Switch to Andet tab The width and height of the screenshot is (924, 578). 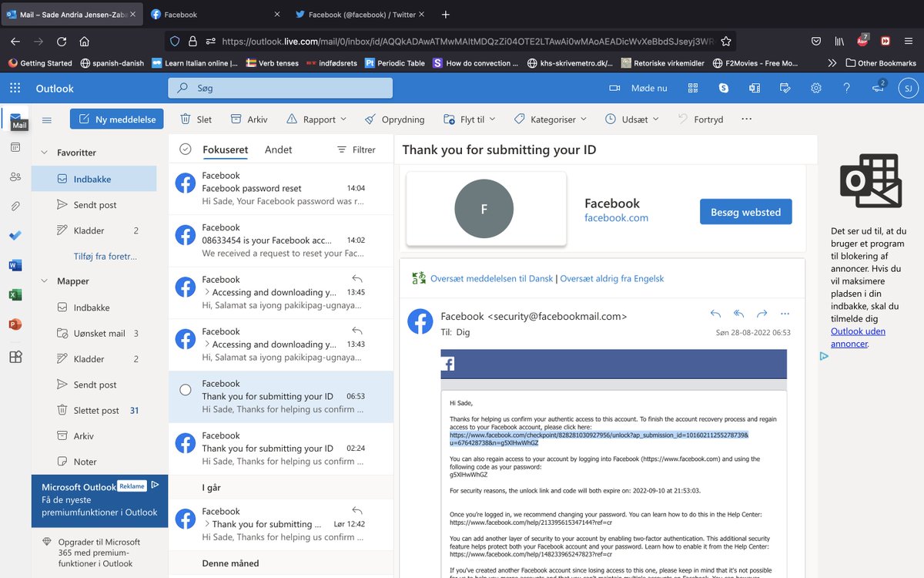[x=278, y=150]
